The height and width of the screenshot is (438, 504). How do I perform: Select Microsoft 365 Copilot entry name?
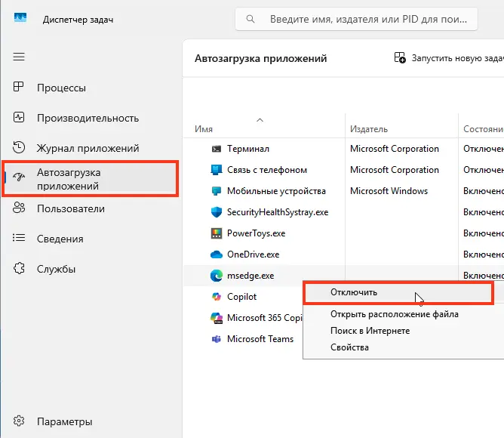tap(265, 318)
